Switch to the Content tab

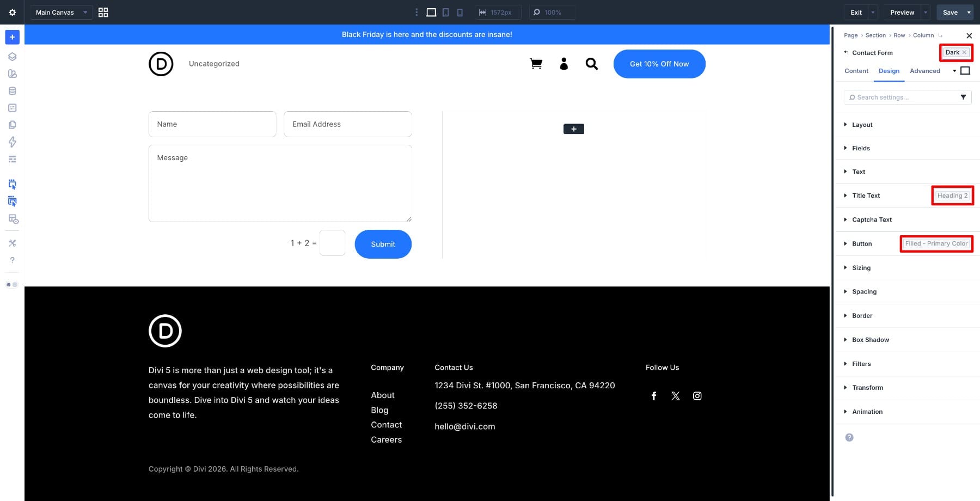tap(856, 71)
